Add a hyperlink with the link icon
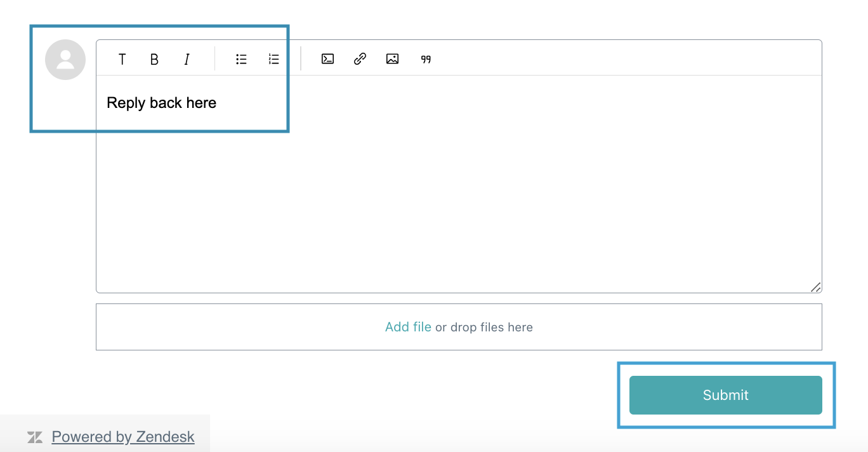Screen dimensions: 868x452 pos(360,59)
